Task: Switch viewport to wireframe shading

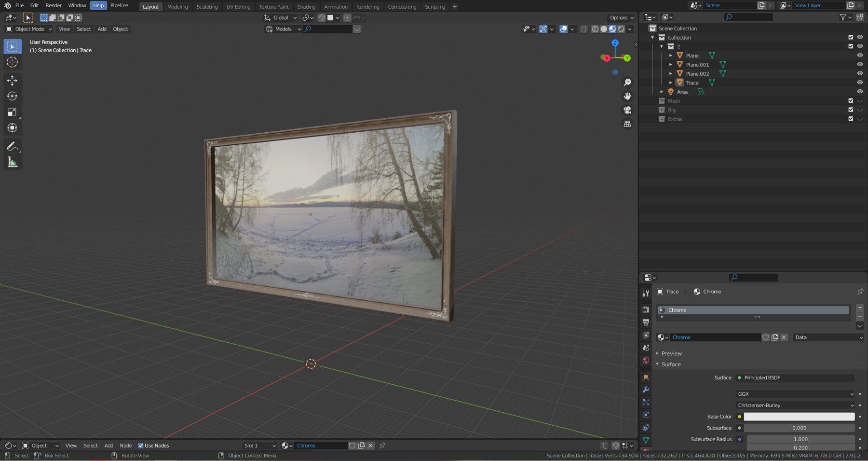Action: 595,29
